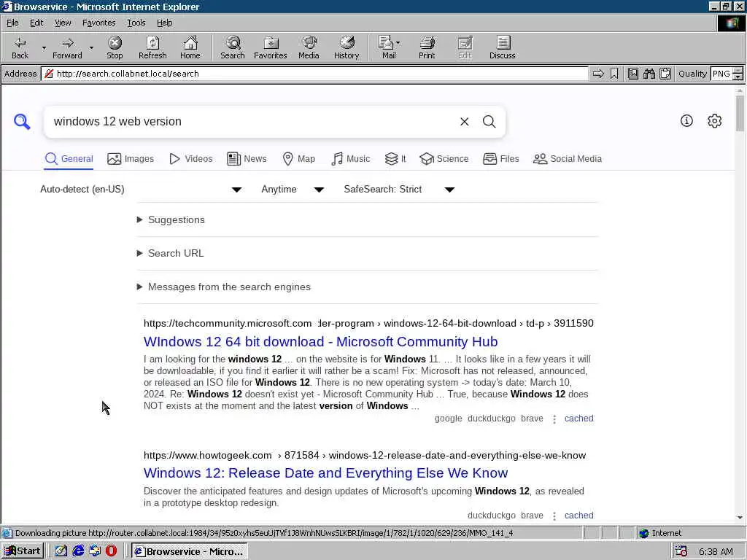747x560 pixels.
Task: Open the SafeSearch: Strict dropdown
Action: pos(399,190)
